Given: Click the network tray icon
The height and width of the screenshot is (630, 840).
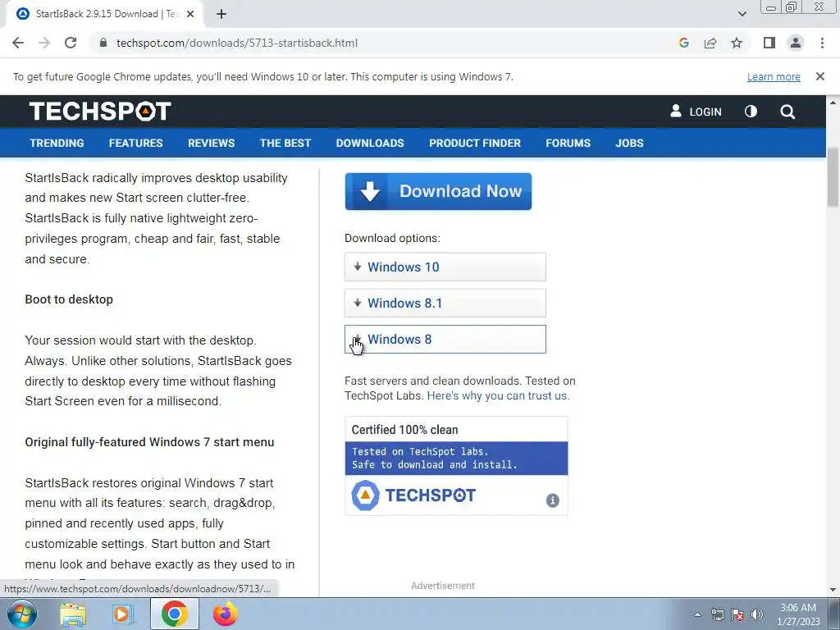Looking at the screenshot, I should [x=717, y=614].
